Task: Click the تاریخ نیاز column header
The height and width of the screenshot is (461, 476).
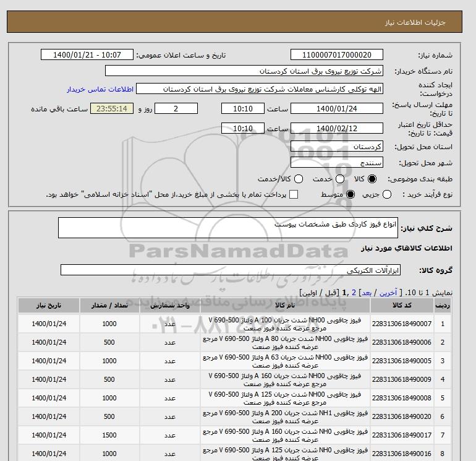Action: [49, 306]
